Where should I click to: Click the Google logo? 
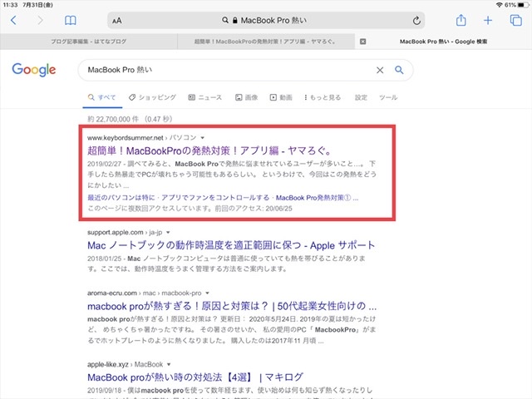tap(34, 70)
